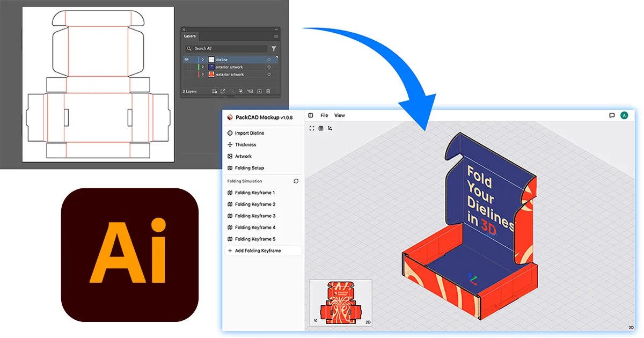
Task: Toggle visibility eye of the dieline layer
Action: pyautogui.click(x=186, y=60)
